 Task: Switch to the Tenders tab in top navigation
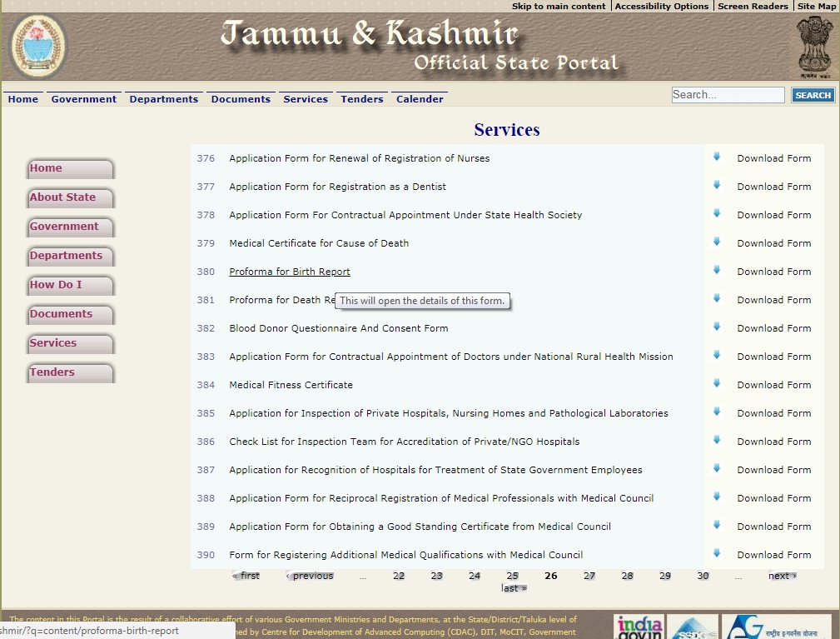tap(361, 98)
